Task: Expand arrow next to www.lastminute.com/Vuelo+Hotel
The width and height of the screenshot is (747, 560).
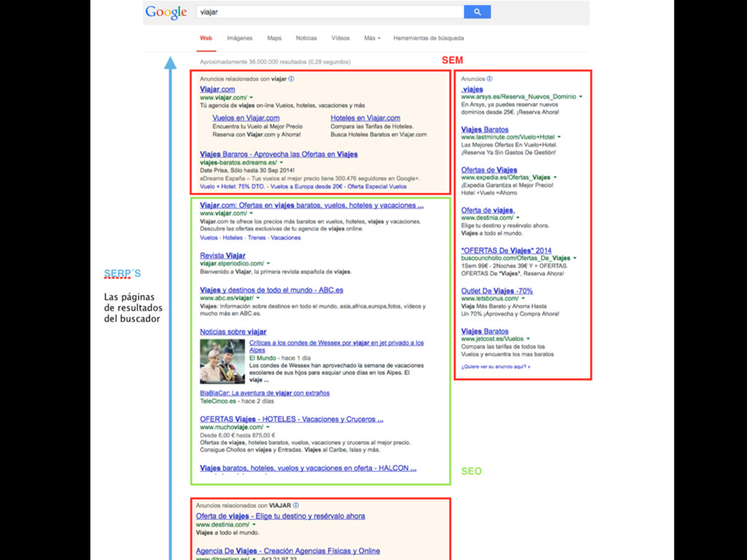Action: click(x=560, y=137)
